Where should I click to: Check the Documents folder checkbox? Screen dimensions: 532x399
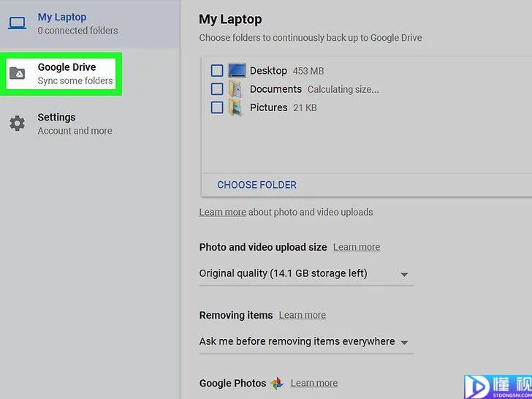coord(217,89)
